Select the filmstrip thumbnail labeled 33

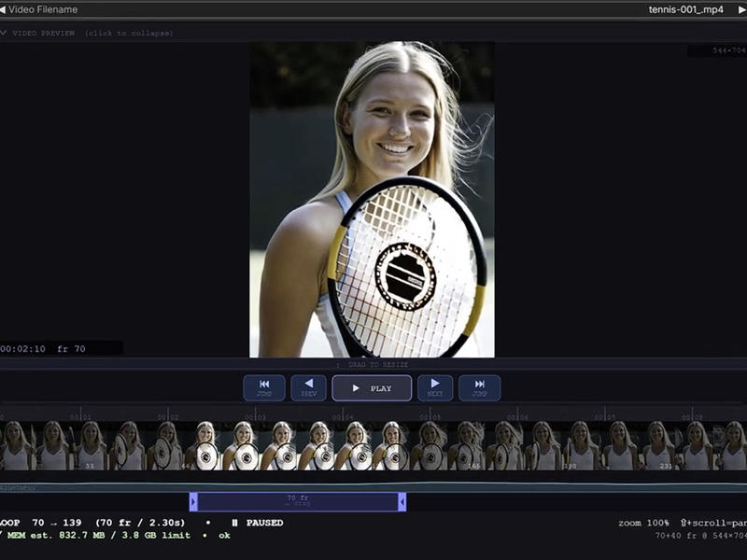[92, 446]
